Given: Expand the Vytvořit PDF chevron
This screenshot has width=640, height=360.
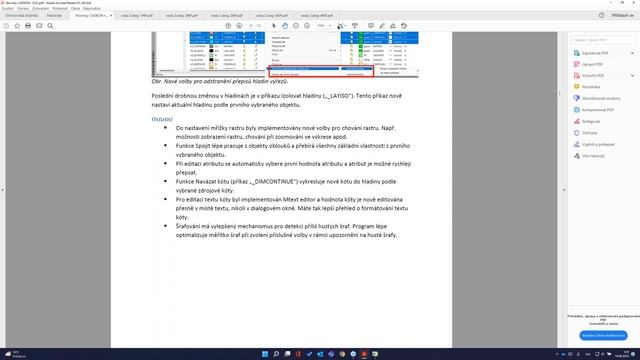Looking at the screenshot, I should click(632, 76).
